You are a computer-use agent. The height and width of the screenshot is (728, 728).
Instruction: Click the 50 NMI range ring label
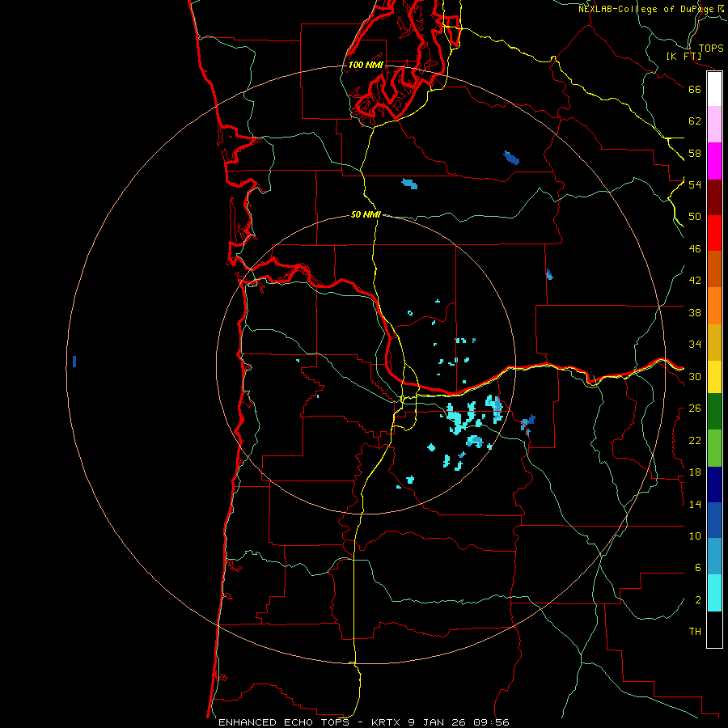[x=366, y=214]
